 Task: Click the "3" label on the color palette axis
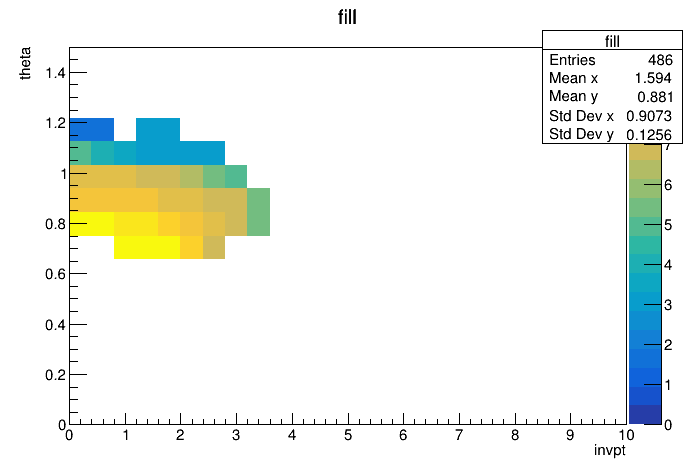(x=668, y=305)
